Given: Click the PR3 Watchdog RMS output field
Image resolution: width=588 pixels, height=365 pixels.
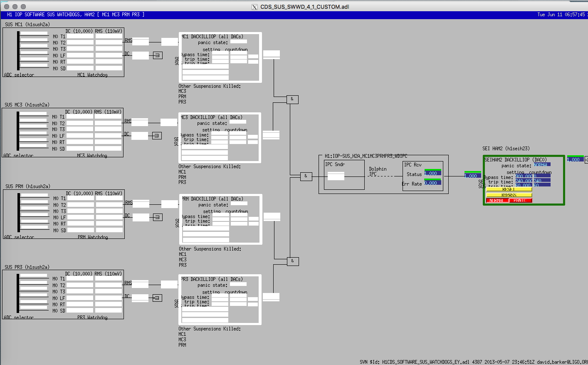Looking at the screenshot, I should (140, 284).
